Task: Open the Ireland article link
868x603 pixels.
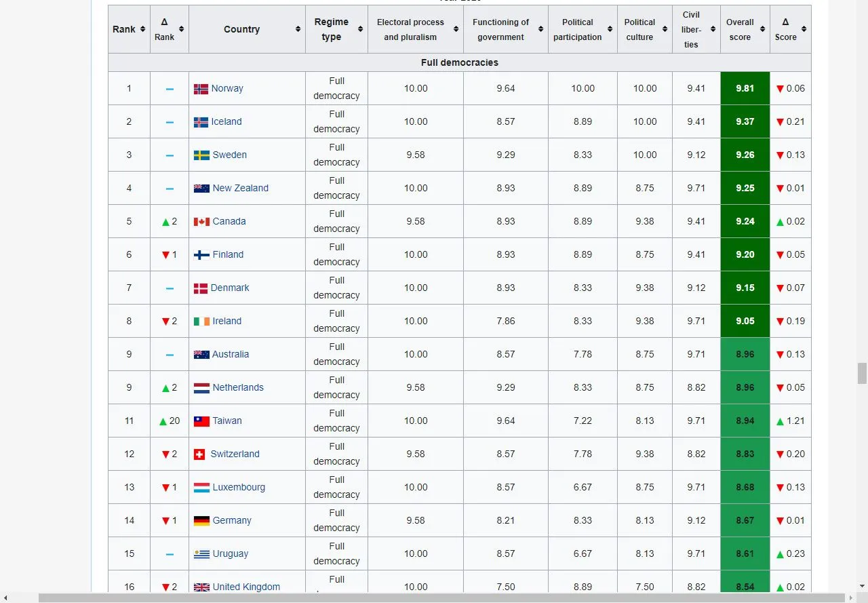Action: [x=226, y=321]
